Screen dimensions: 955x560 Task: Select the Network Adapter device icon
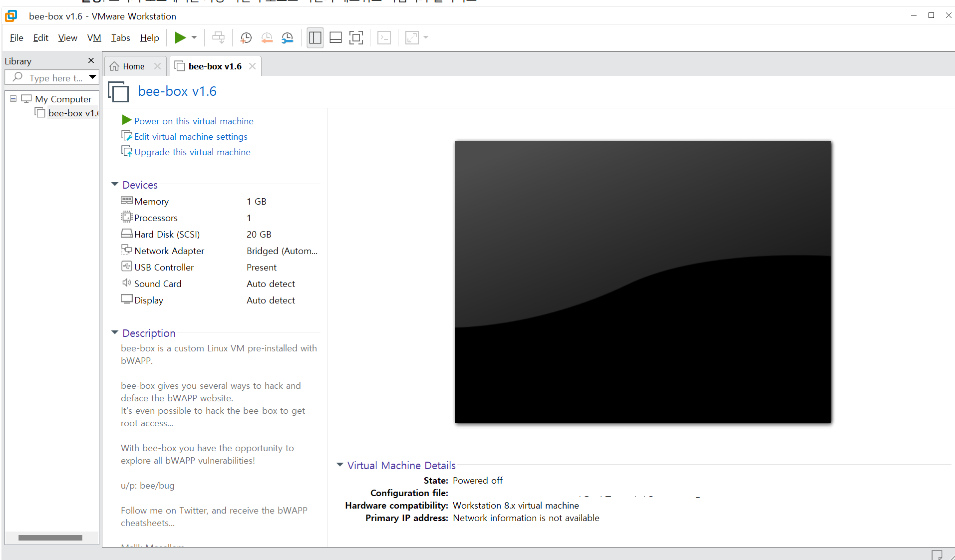click(x=127, y=250)
